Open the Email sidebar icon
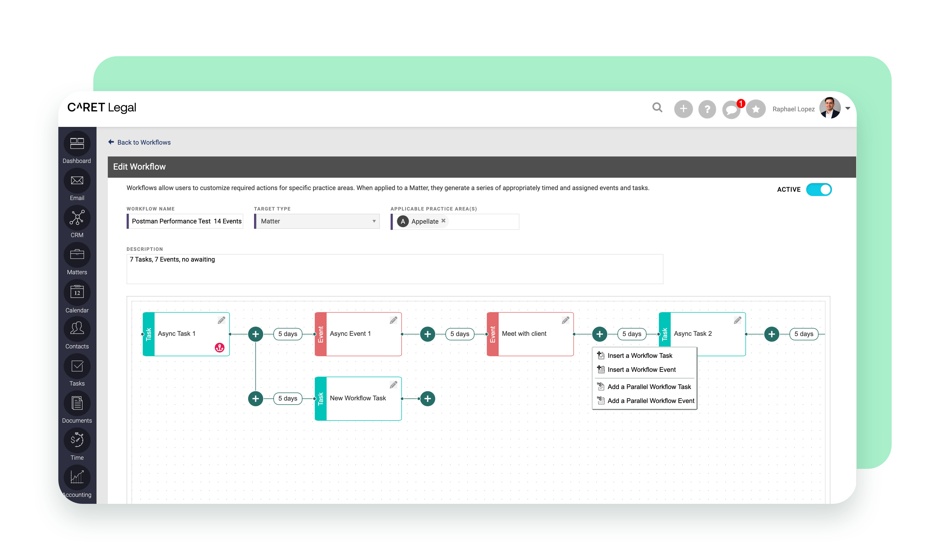Screen dimensions: 950x560 [x=77, y=180]
